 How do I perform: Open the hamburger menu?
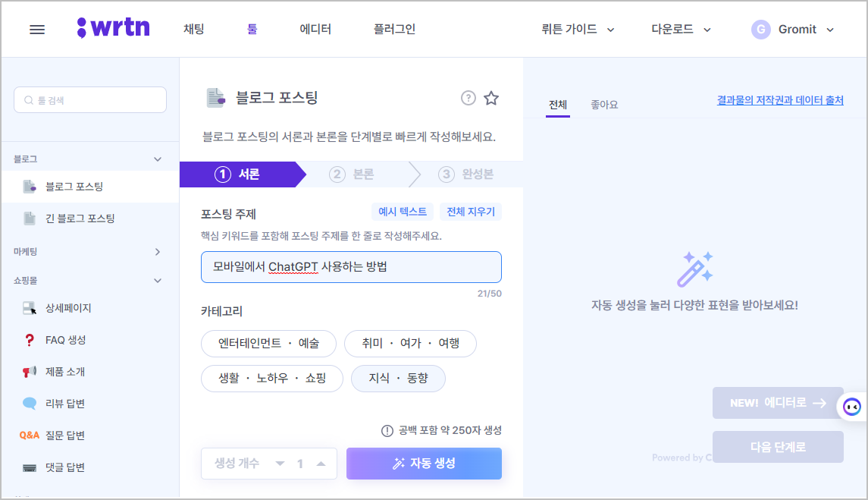(36, 29)
